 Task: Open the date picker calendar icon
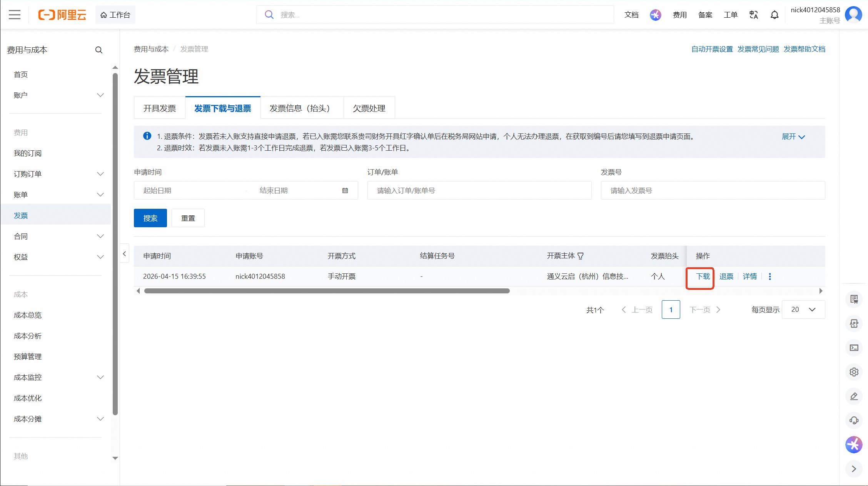[345, 191]
